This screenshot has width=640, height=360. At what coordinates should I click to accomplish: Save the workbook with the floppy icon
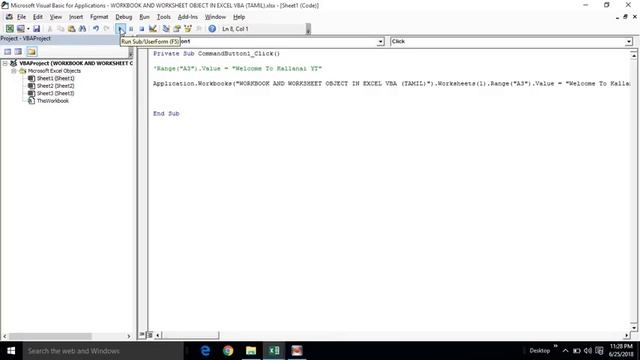click(36, 29)
